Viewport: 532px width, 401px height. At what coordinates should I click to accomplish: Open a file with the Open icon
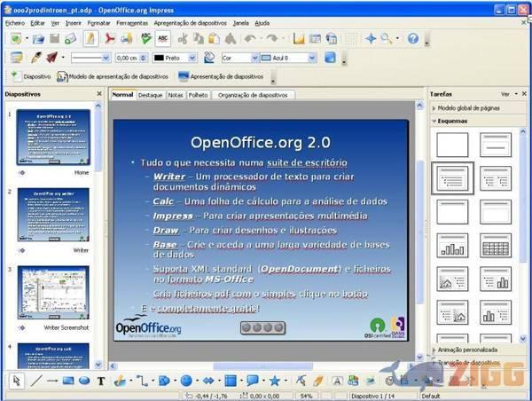coord(38,39)
